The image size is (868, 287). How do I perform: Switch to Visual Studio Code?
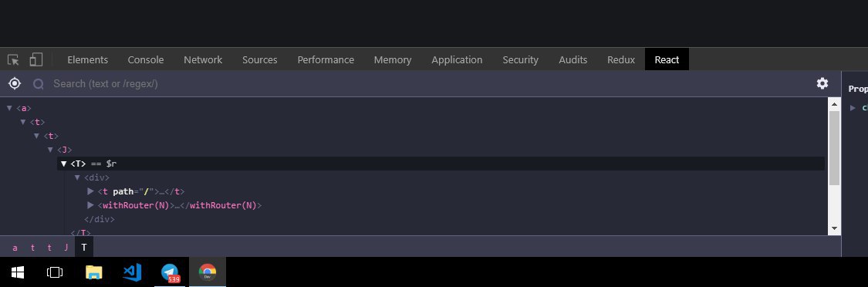[x=132, y=272]
